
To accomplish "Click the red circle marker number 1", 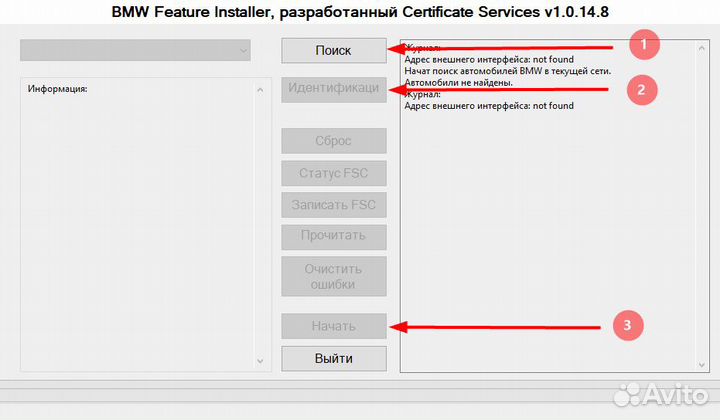I will coord(644,44).
